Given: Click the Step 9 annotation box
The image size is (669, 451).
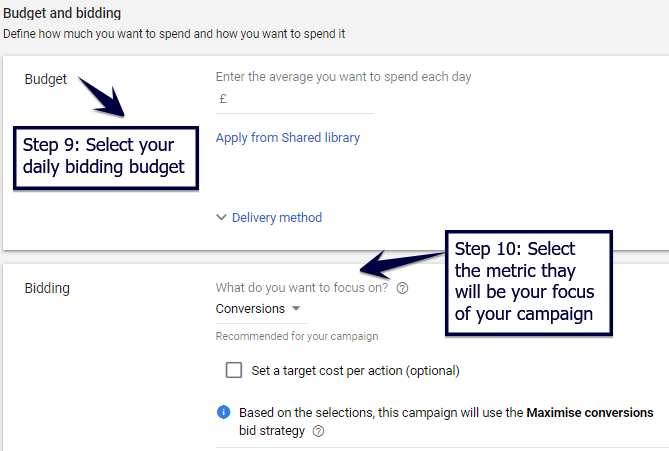Looking at the screenshot, I should coord(105,156).
